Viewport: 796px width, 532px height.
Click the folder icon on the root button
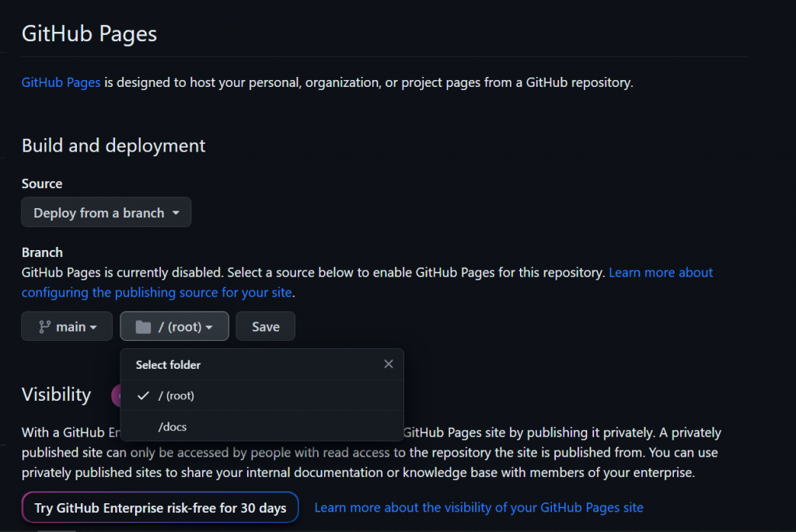coord(142,327)
